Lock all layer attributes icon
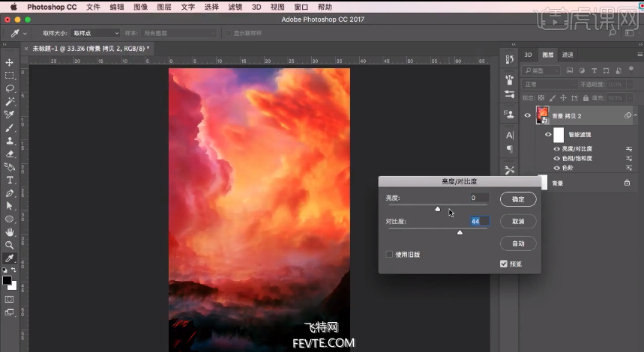The image size is (644, 352). [586, 98]
